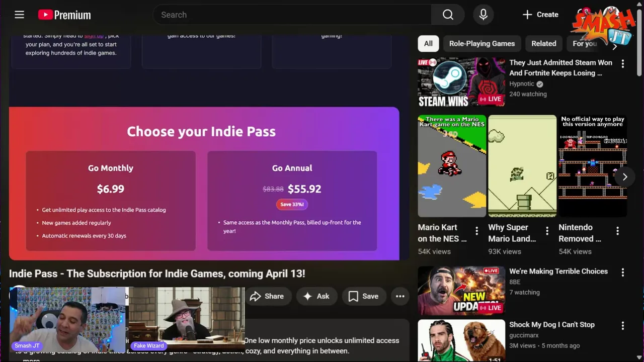Click the $6.99 monthly price

(111, 189)
